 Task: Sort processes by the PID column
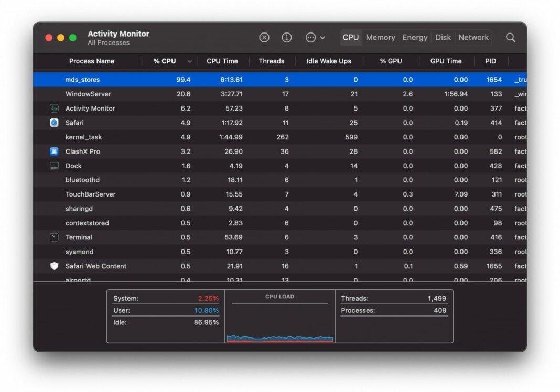(490, 61)
